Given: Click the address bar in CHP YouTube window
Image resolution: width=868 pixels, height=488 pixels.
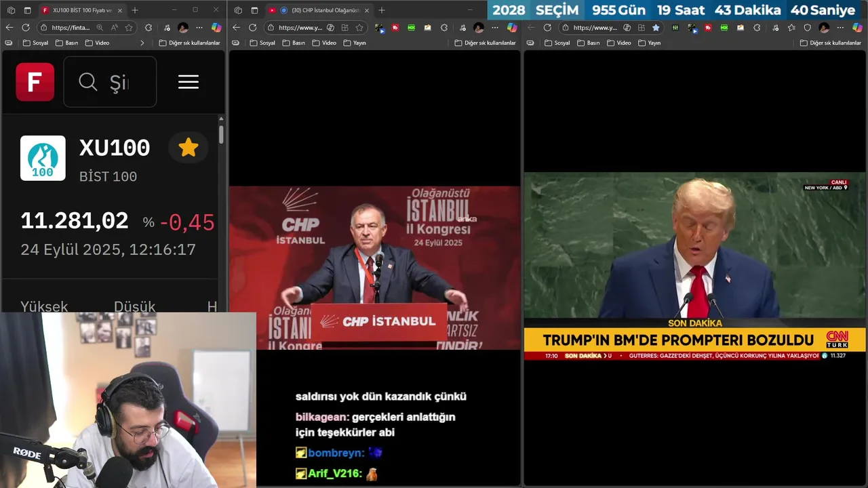Looking at the screenshot, I should (x=300, y=28).
